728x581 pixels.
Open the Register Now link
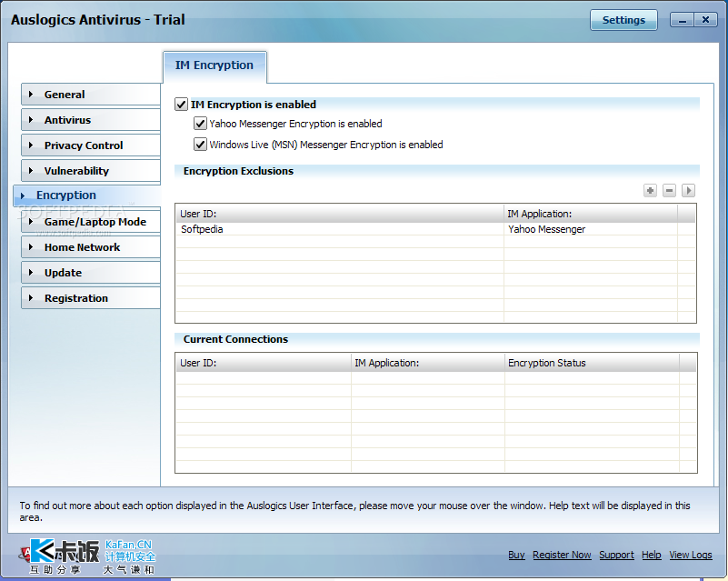562,555
